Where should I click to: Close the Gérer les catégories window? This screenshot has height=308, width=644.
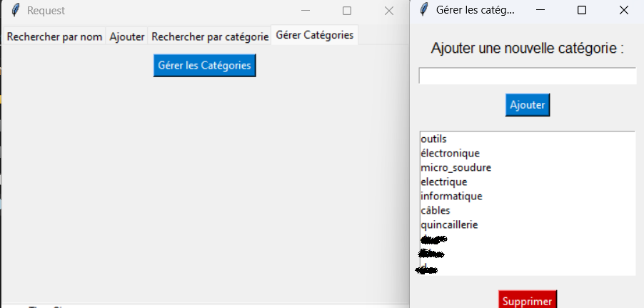(x=623, y=10)
